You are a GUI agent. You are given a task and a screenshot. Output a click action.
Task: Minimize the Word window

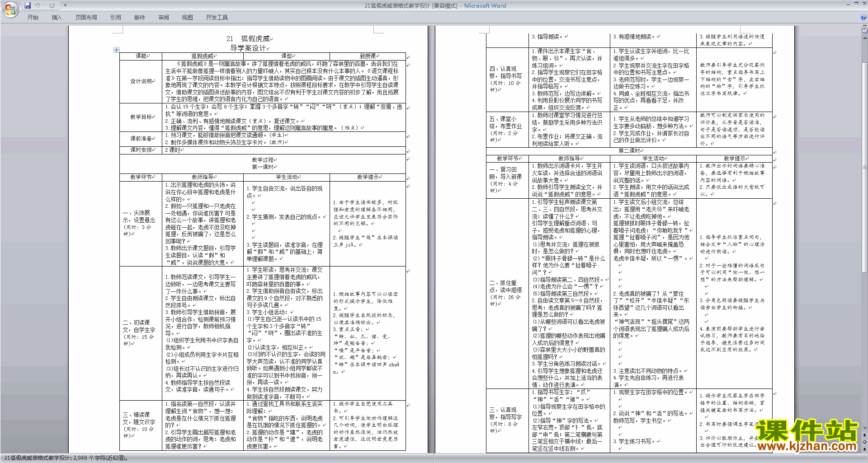848,4
